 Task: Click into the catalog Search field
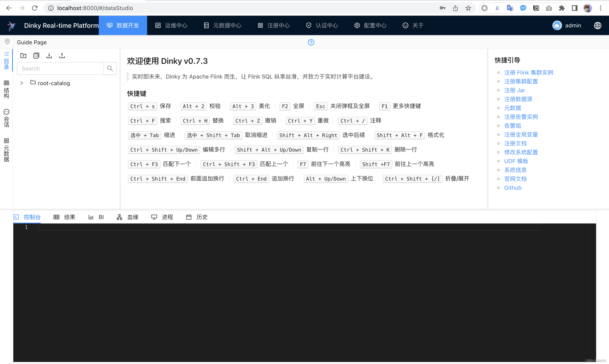tap(60, 68)
